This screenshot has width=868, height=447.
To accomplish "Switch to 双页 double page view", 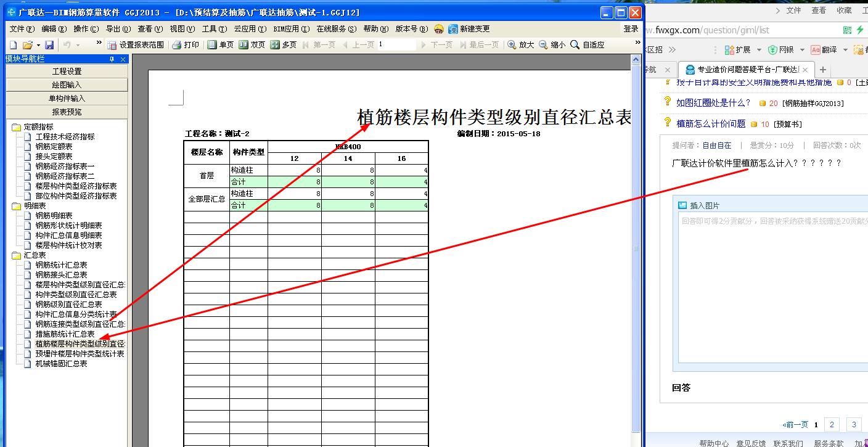I will [x=252, y=45].
